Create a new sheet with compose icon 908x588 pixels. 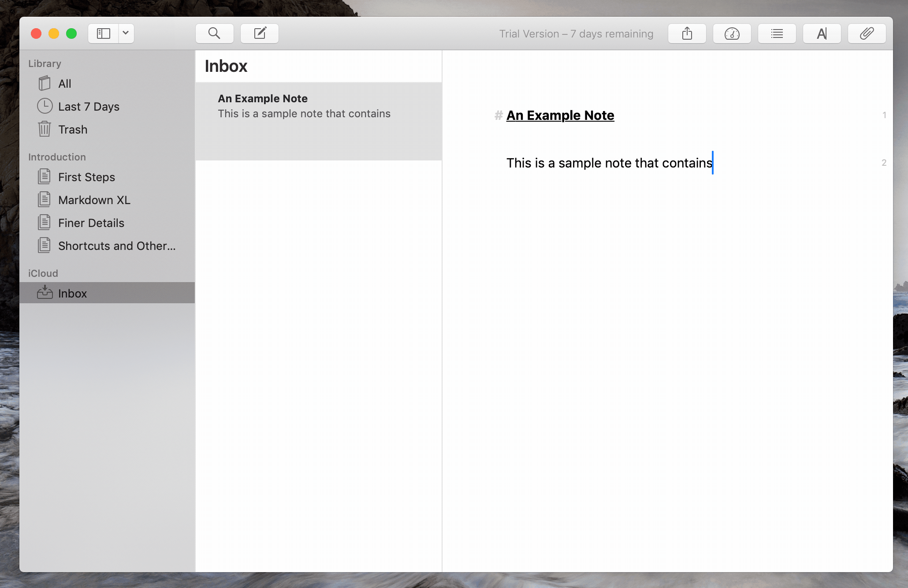260,33
